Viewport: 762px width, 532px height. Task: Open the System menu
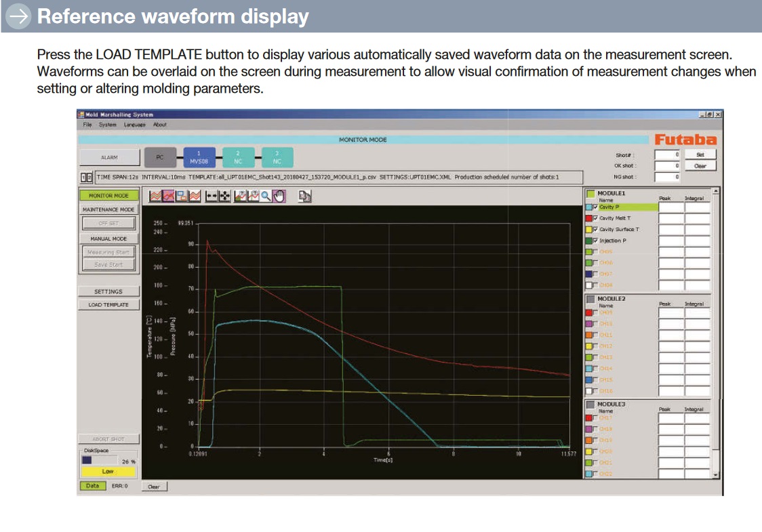(x=107, y=125)
